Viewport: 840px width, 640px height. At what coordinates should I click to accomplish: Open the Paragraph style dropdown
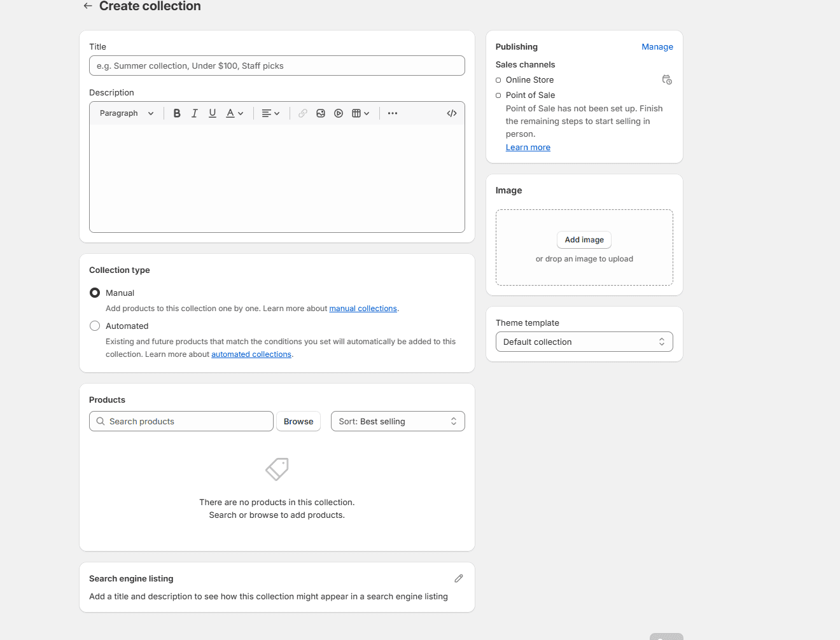tap(125, 113)
